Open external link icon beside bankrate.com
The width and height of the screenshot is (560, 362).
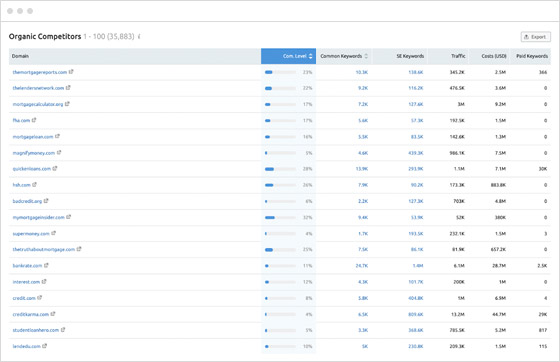point(46,265)
